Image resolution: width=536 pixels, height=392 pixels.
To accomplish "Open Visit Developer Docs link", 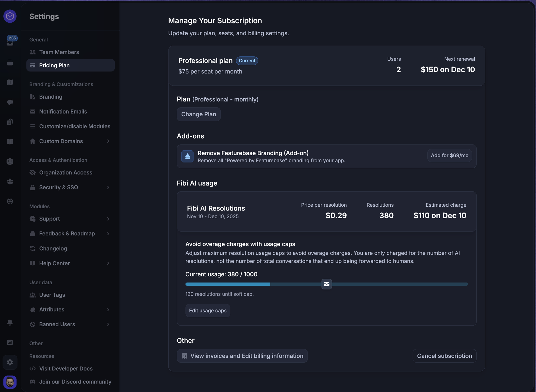I will pyautogui.click(x=70, y=369).
